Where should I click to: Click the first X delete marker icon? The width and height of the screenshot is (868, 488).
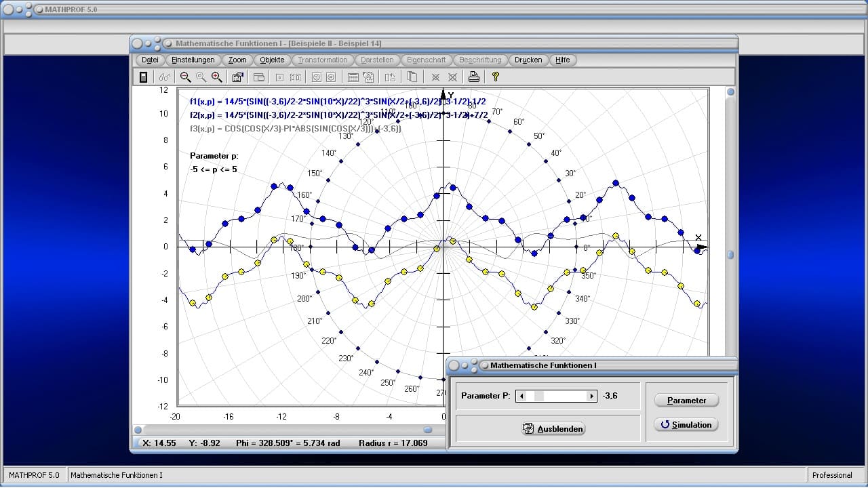click(436, 77)
